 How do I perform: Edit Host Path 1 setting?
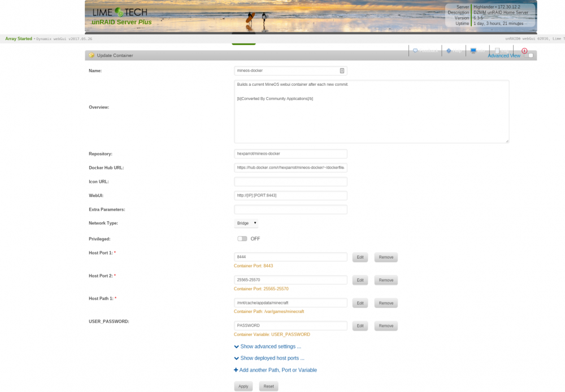pyautogui.click(x=360, y=303)
